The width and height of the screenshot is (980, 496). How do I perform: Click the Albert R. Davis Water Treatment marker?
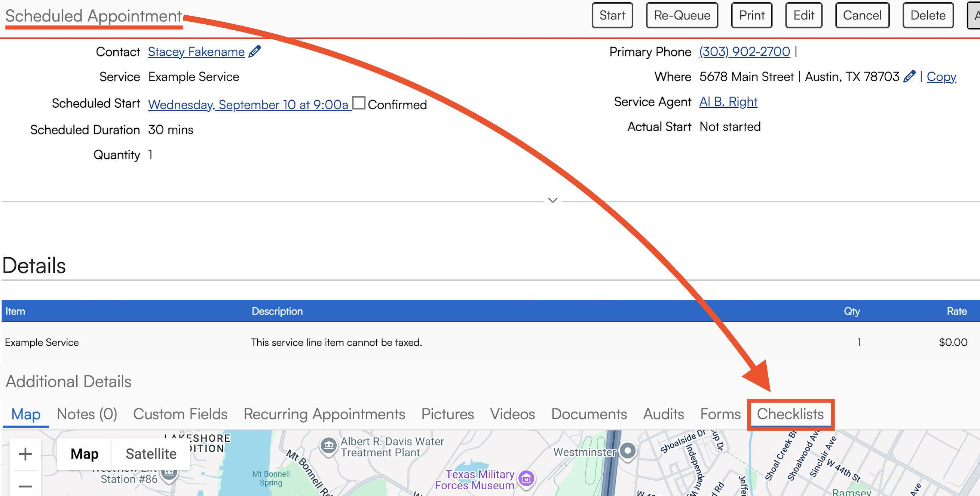328,446
